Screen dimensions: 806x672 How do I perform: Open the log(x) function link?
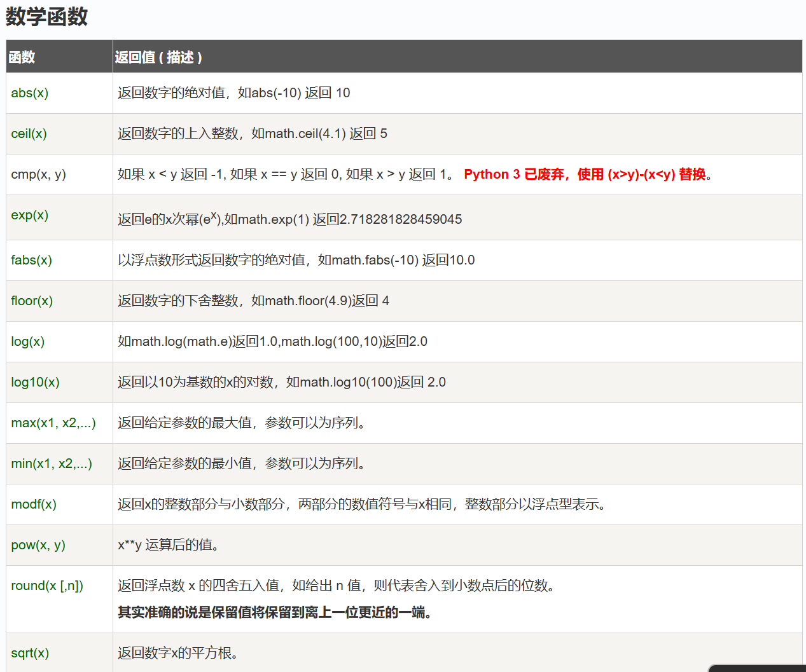pos(27,341)
